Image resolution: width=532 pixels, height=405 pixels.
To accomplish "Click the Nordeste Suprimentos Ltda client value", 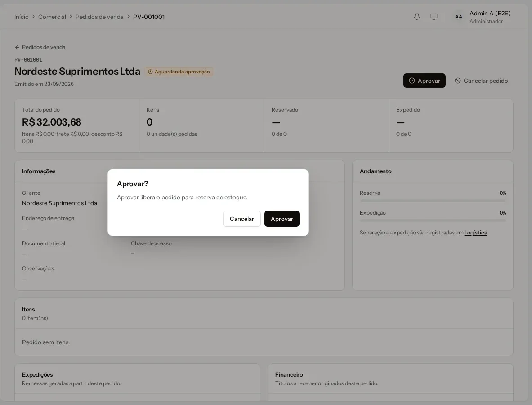I will 59,203.
